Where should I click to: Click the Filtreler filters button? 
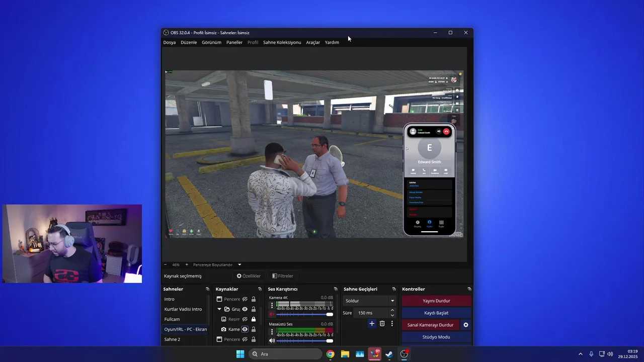point(283,276)
